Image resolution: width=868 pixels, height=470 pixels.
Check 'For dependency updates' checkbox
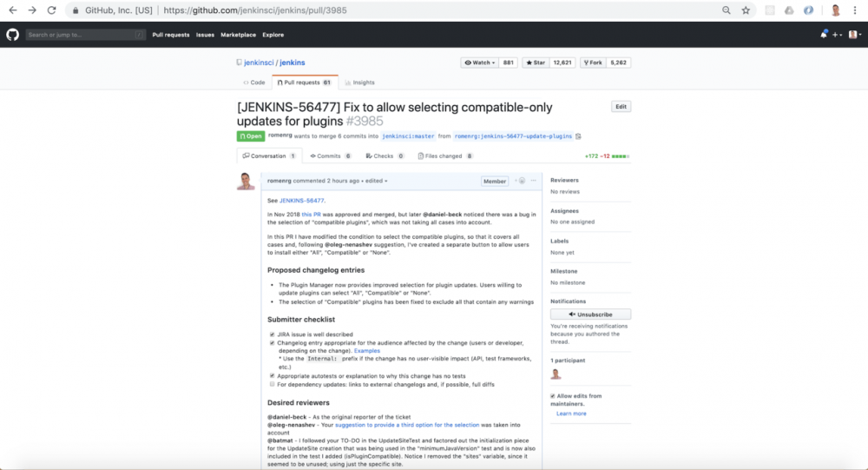[x=272, y=384]
